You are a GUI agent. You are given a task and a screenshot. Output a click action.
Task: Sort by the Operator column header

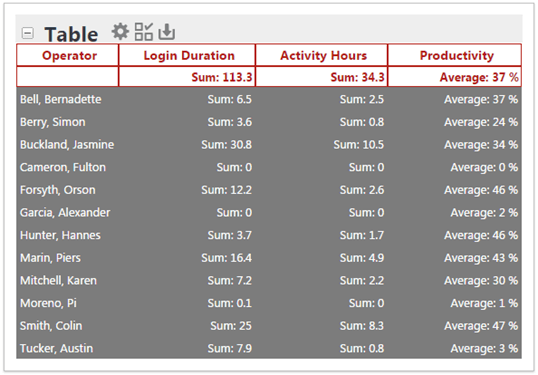click(x=68, y=55)
